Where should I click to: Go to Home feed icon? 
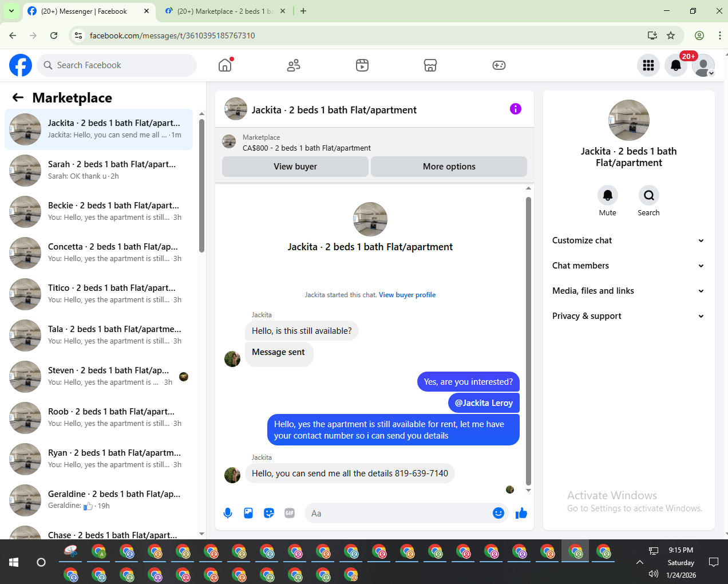pos(225,65)
